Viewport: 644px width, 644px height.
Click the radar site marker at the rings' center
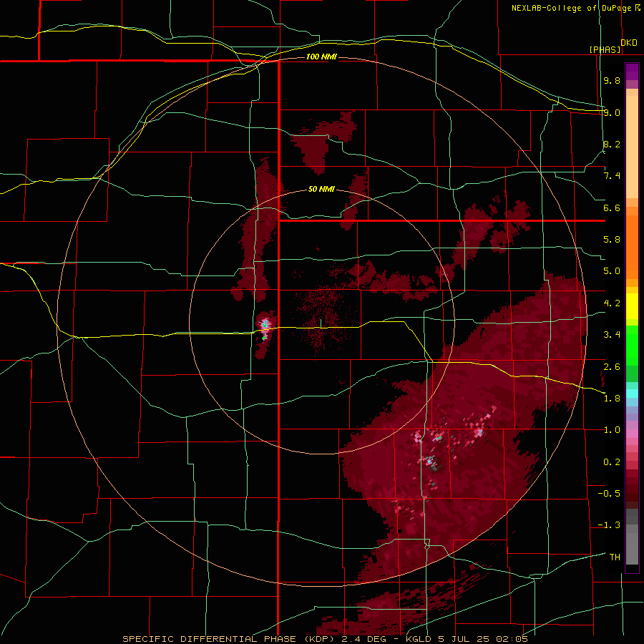(x=321, y=323)
